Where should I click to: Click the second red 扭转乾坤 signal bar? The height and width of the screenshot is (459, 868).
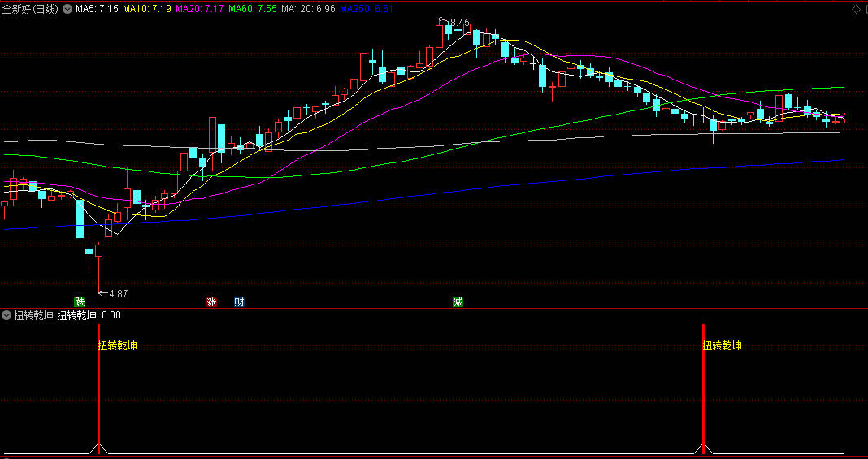(x=703, y=389)
